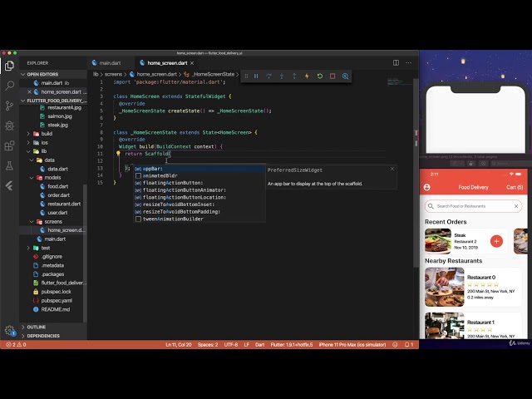The height and width of the screenshot is (399, 532).
Task: Open order.dart file
Action: point(58,195)
